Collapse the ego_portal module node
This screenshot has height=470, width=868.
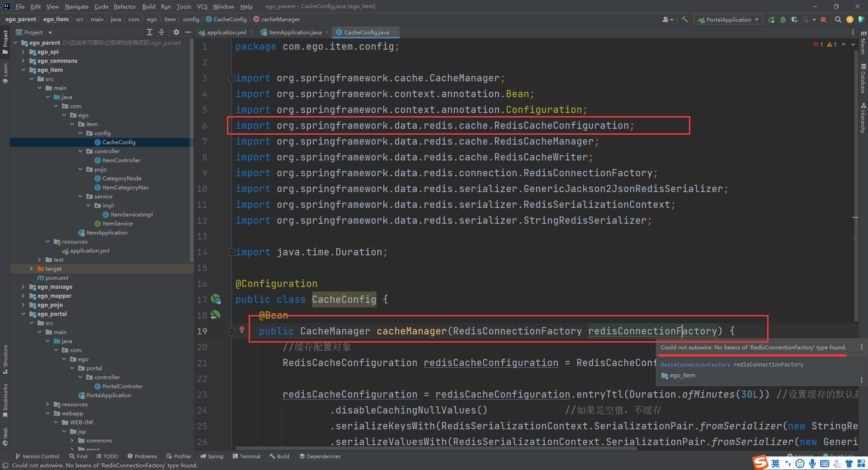pyautogui.click(x=23, y=314)
